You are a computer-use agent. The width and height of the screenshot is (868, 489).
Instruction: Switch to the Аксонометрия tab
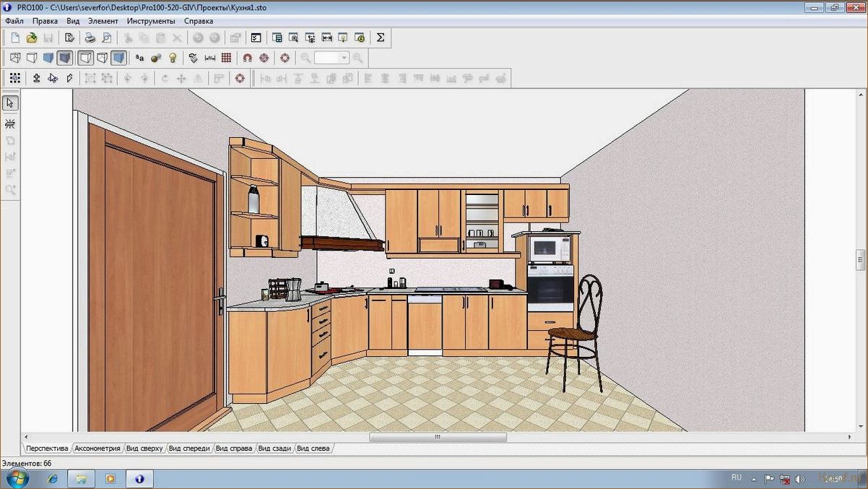tap(97, 449)
